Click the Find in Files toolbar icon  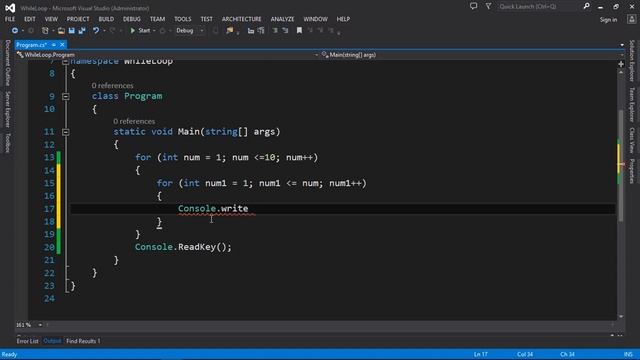229,31
